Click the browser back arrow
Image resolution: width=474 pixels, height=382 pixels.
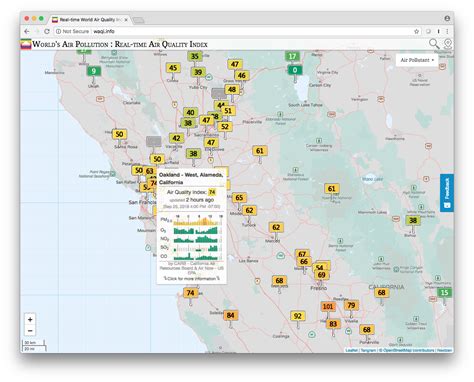(x=27, y=31)
